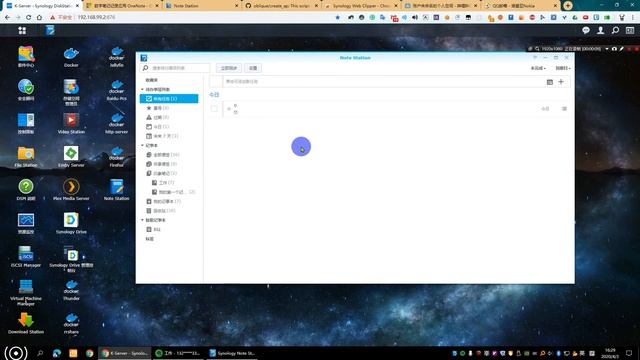Open the DSM notifications speech bubble
The height and width of the screenshot is (360, 640).
(x=586, y=30)
